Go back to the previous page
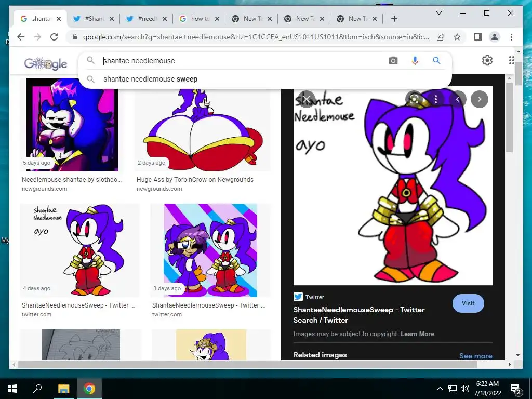 (x=21, y=37)
